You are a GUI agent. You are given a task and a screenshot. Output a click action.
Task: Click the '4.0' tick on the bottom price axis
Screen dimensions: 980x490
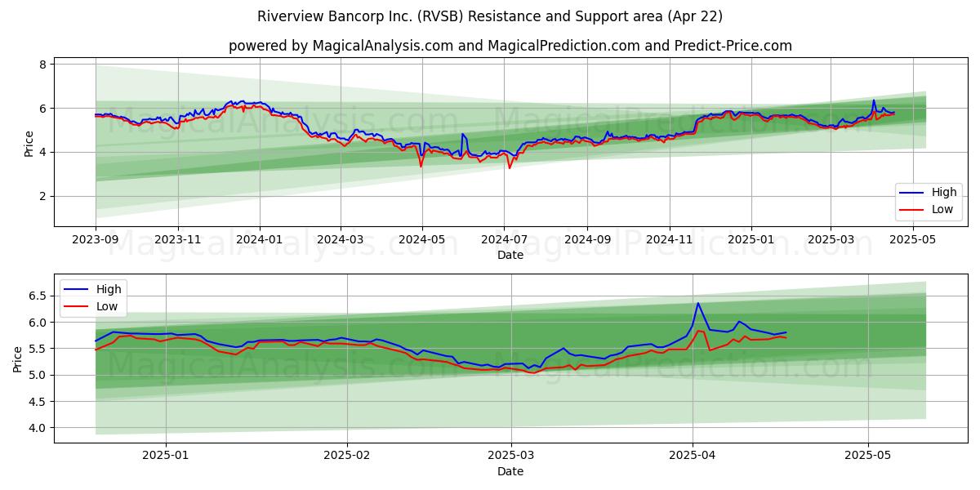coord(38,428)
